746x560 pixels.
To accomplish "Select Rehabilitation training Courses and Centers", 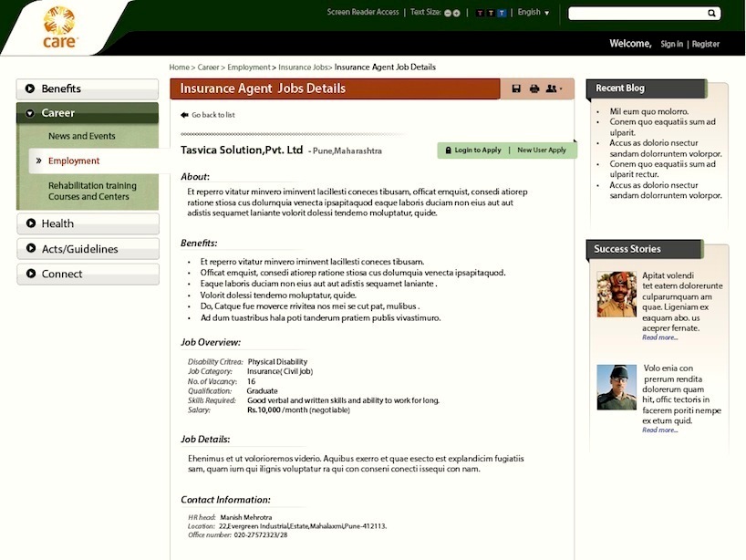I will pos(92,191).
